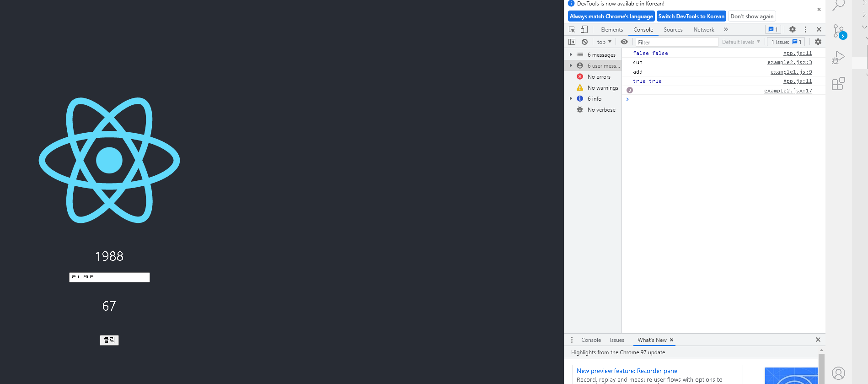
Task: Click the 1988 number on the page
Action: click(109, 256)
